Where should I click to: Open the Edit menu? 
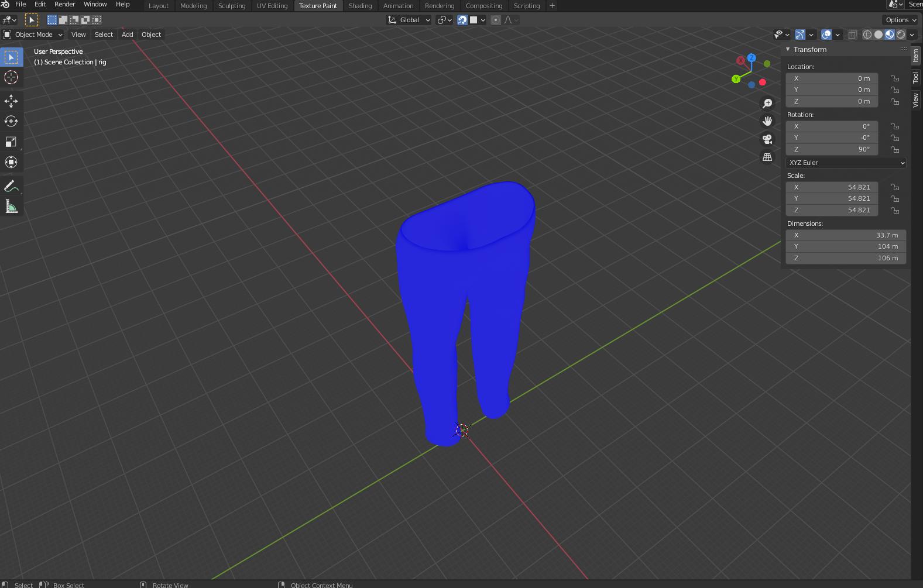(40, 5)
